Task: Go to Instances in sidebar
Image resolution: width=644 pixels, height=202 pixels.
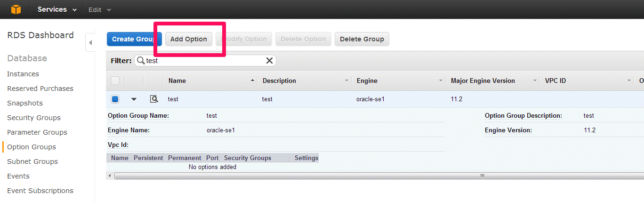Action: point(23,74)
